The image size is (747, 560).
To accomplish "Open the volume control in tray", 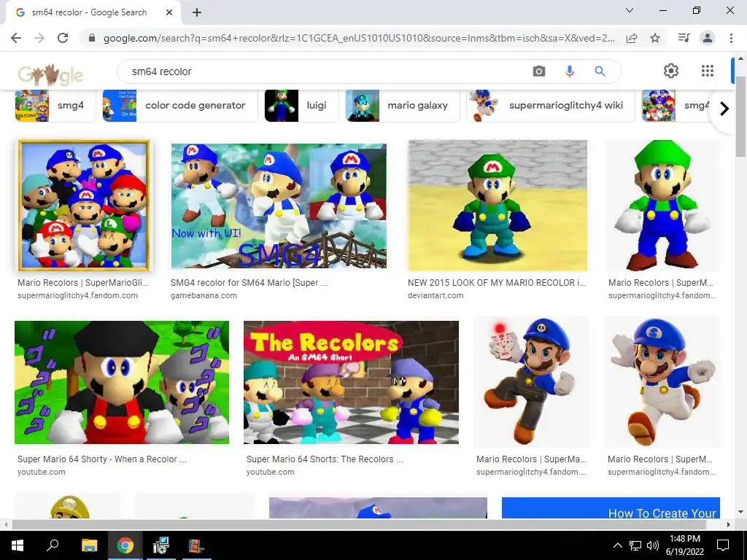I will pos(653,545).
